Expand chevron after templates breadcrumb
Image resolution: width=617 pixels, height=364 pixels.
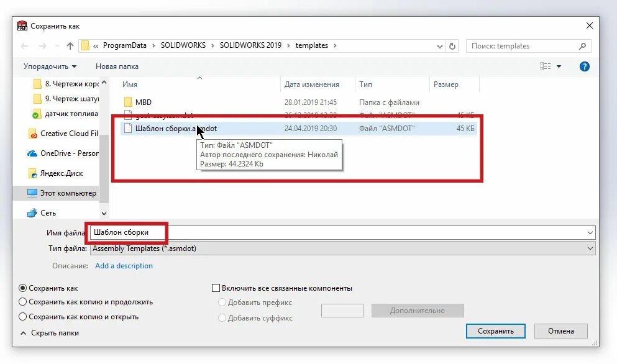point(335,45)
